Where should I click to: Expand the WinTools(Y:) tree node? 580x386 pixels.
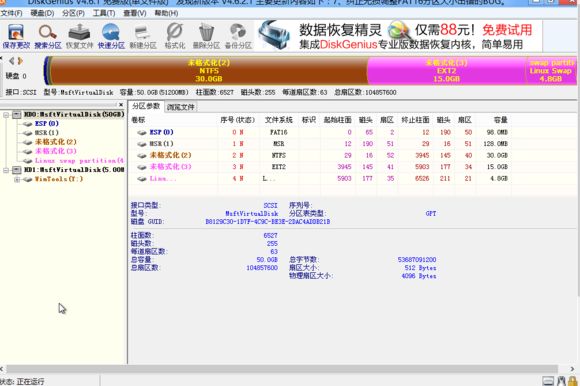pyautogui.click(x=17, y=179)
